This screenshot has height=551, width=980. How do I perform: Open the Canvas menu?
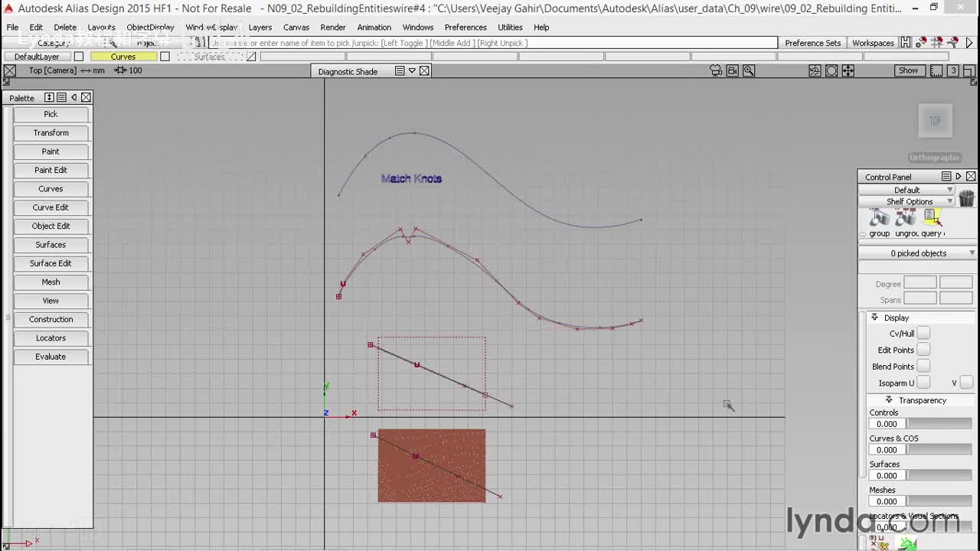(296, 27)
